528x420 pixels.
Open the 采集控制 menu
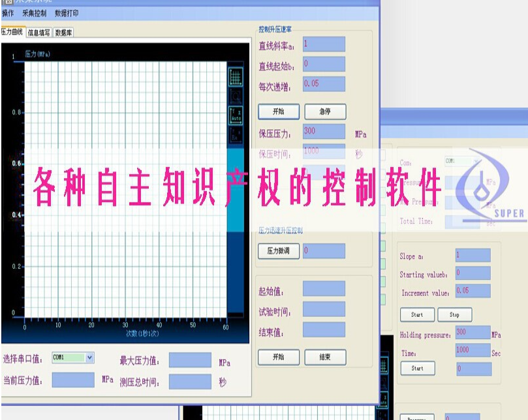(34, 13)
